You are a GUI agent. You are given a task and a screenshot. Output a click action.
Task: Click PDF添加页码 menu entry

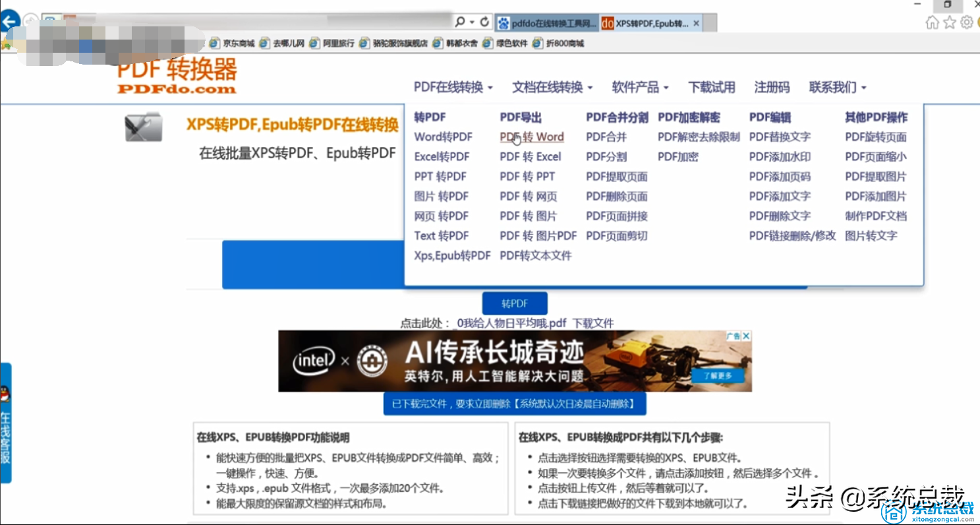coord(780,177)
